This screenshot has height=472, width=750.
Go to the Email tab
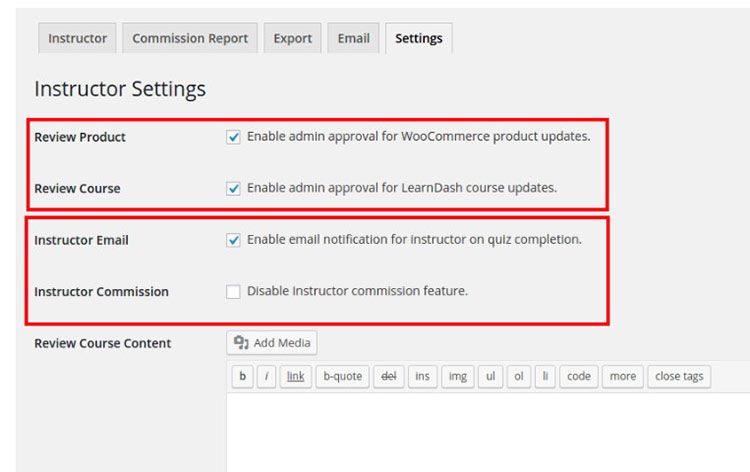click(353, 39)
